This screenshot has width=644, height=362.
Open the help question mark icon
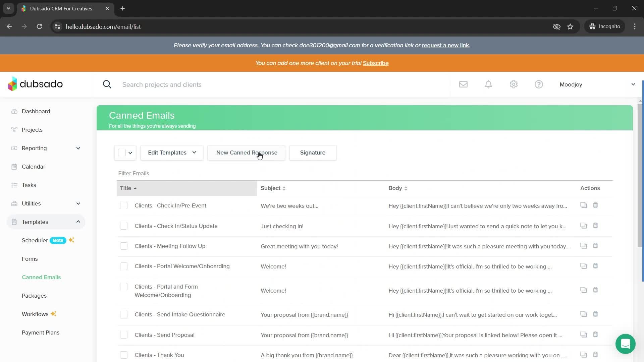[x=539, y=84]
